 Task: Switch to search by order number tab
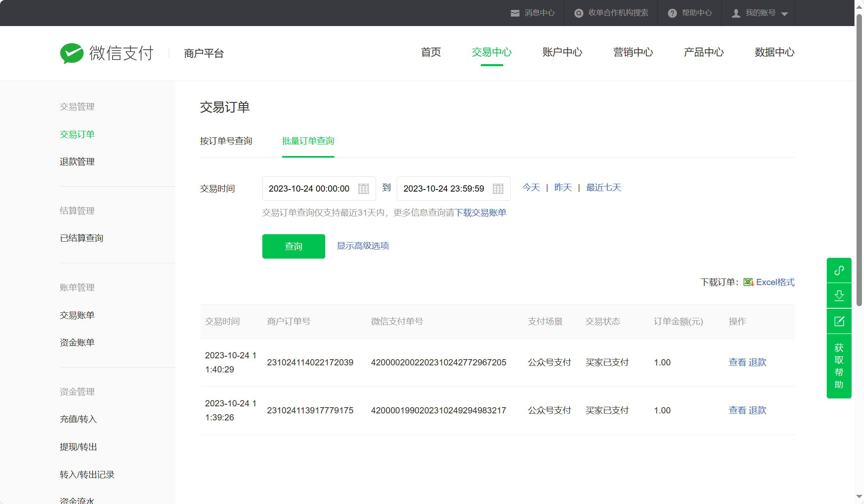(226, 141)
